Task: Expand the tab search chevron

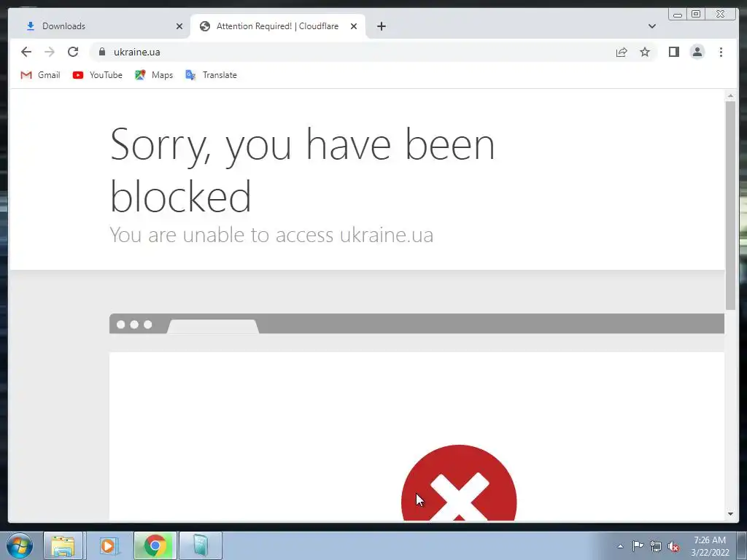Action: point(651,26)
